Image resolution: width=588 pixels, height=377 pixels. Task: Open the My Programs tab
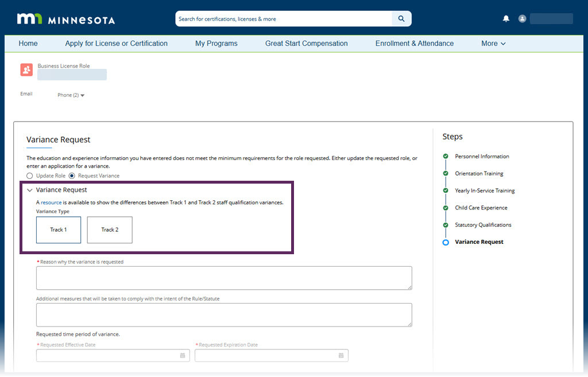pyautogui.click(x=216, y=44)
